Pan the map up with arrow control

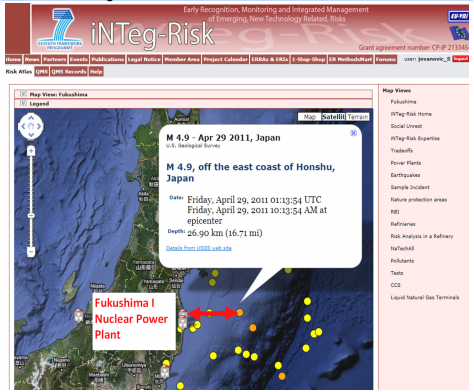click(x=31, y=118)
